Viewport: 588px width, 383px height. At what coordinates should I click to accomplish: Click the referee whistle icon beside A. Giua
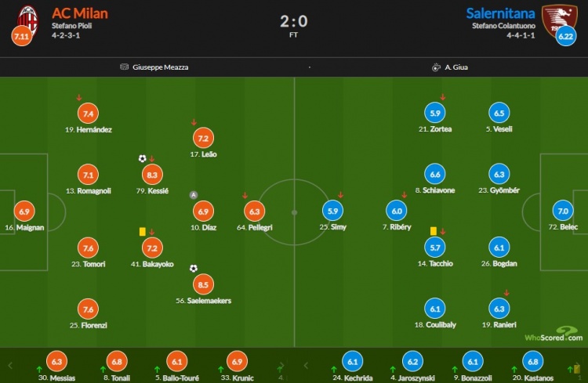point(436,67)
